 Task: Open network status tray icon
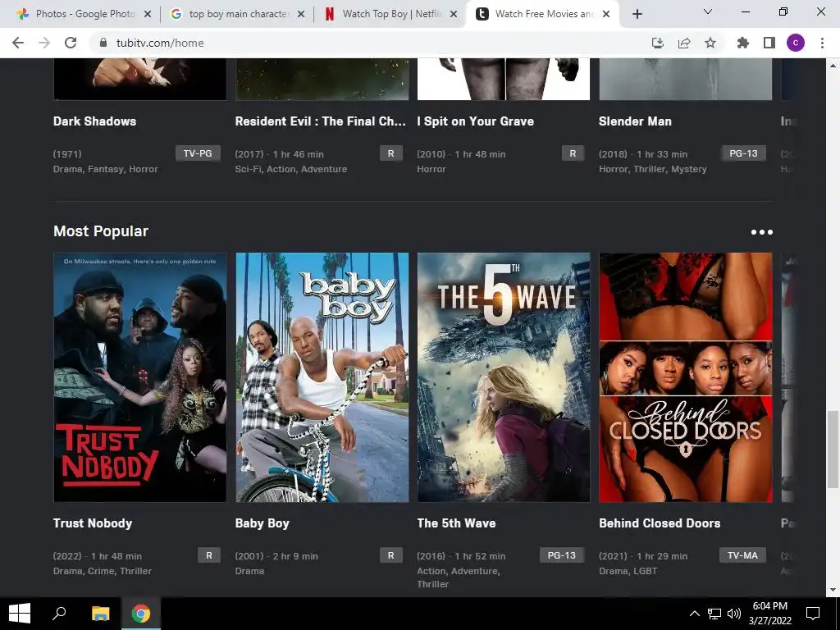(x=714, y=614)
